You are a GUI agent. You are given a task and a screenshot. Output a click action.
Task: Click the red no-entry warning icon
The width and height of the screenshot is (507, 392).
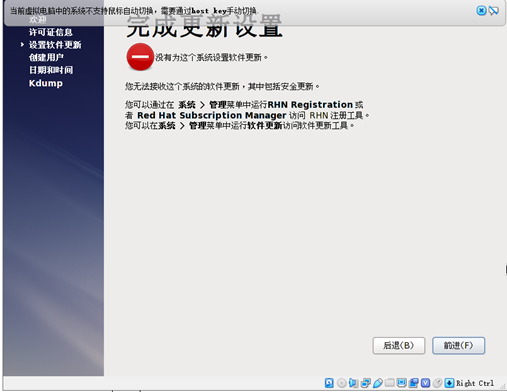tap(140, 57)
